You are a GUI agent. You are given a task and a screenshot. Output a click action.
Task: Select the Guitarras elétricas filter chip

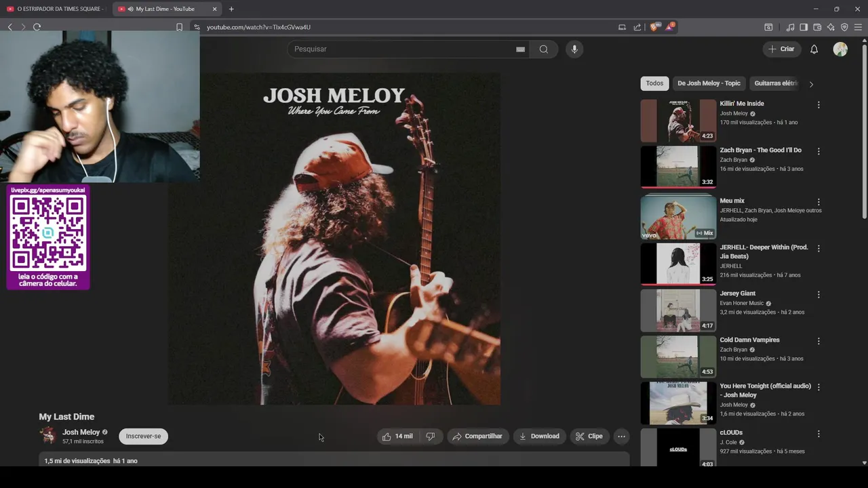tap(776, 83)
